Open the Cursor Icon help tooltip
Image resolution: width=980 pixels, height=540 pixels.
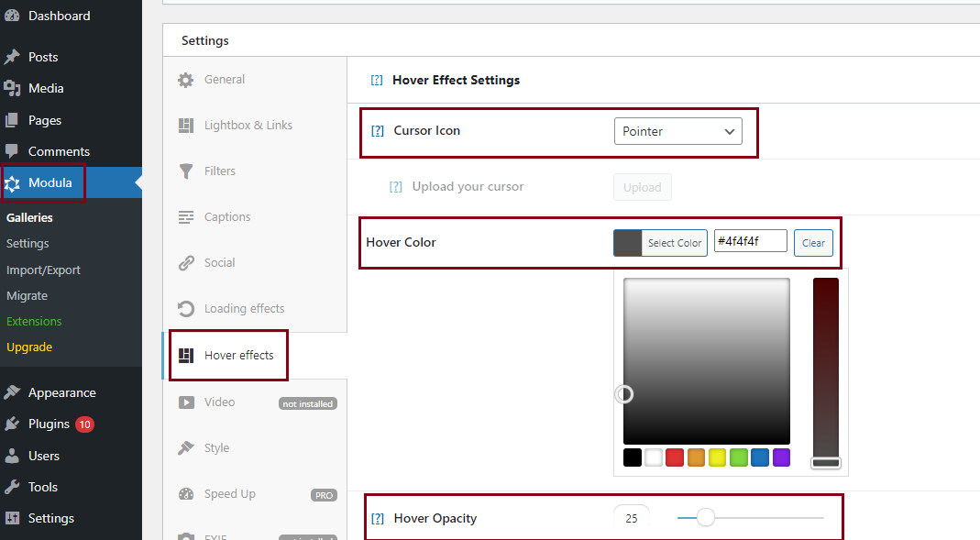pos(377,131)
